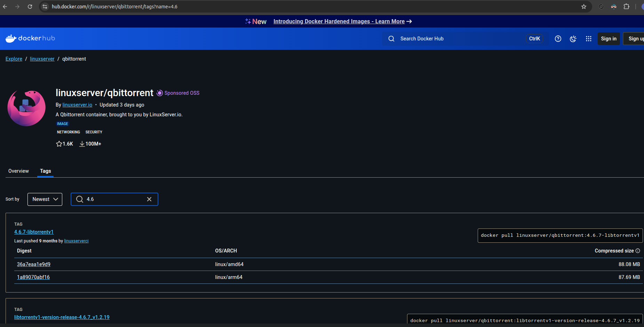Click the 88.08 MB size value
This screenshot has width=644, height=327.
point(629,264)
